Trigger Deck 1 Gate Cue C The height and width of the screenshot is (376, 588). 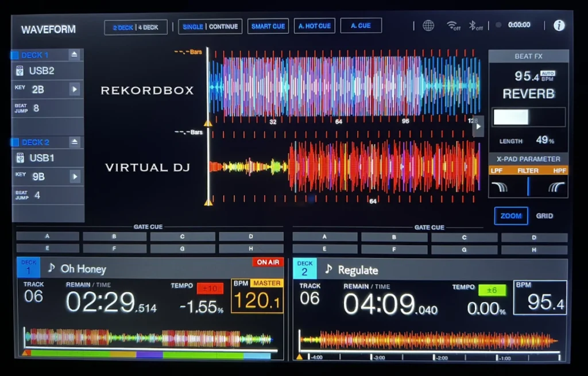point(183,236)
